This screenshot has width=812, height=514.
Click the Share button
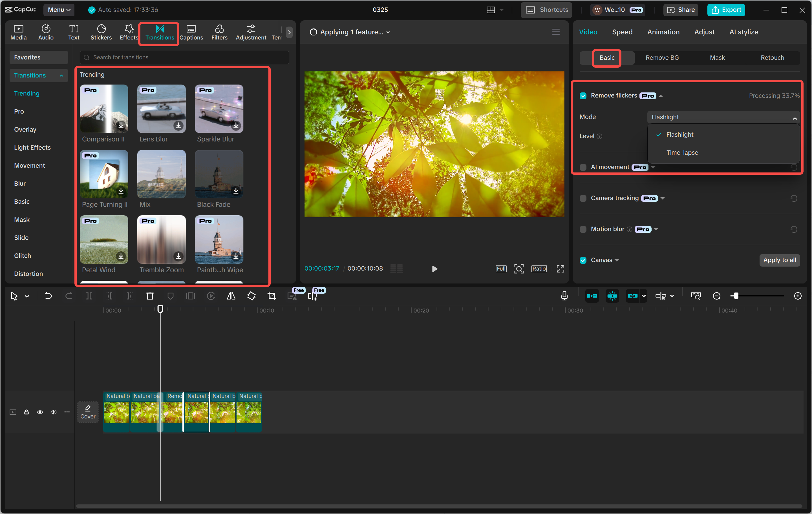[x=681, y=10]
